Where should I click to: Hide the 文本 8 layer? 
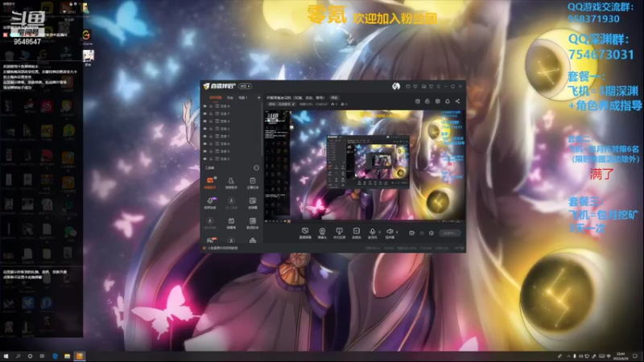(205, 106)
